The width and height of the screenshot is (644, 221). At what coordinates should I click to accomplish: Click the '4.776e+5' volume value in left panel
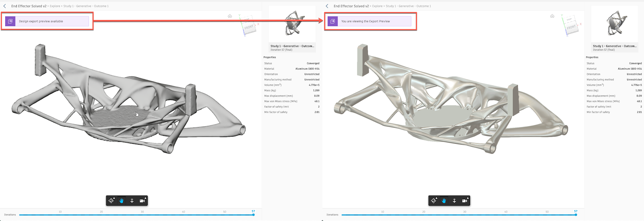[314, 85]
